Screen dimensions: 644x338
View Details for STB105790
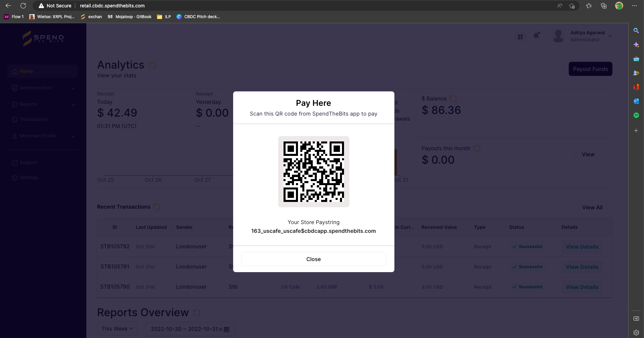pos(582,287)
